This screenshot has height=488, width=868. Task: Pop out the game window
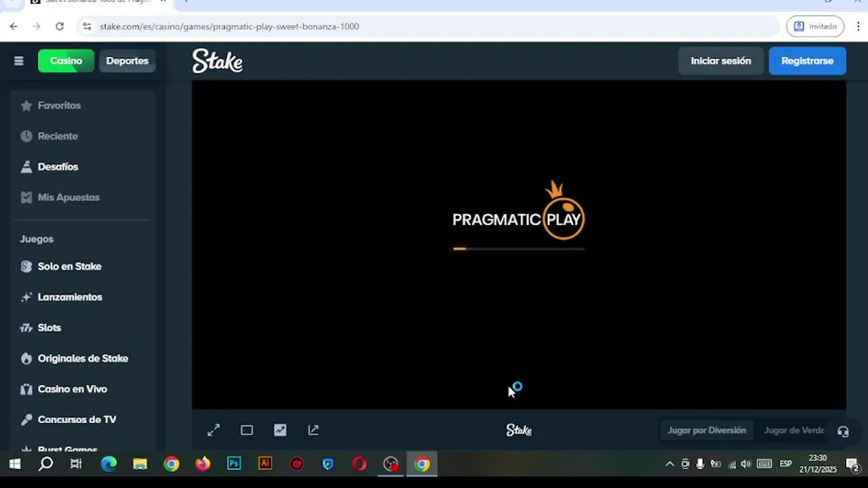tap(313, 430)
